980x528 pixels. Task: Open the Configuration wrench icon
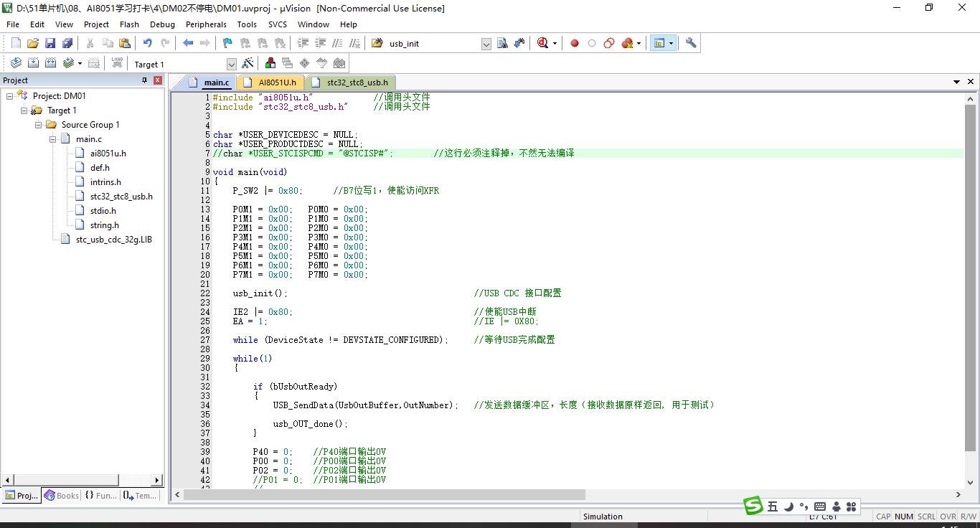click(x=691, y=44)
